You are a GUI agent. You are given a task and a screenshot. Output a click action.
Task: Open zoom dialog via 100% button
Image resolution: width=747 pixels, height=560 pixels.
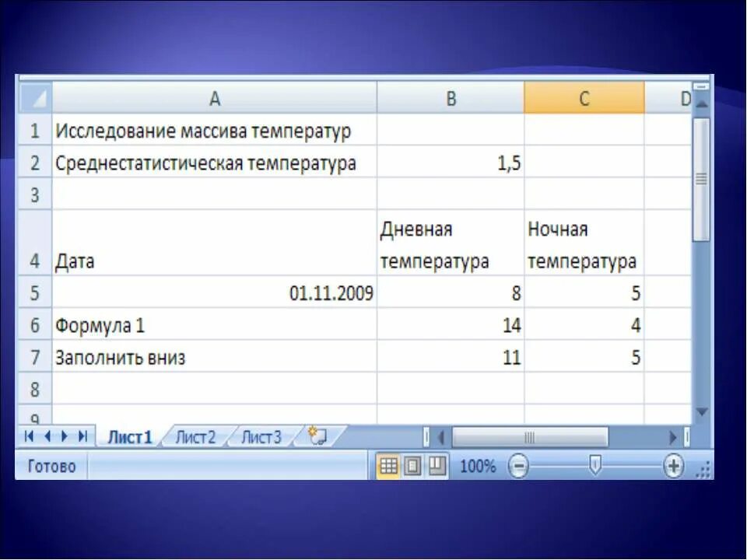481,466
